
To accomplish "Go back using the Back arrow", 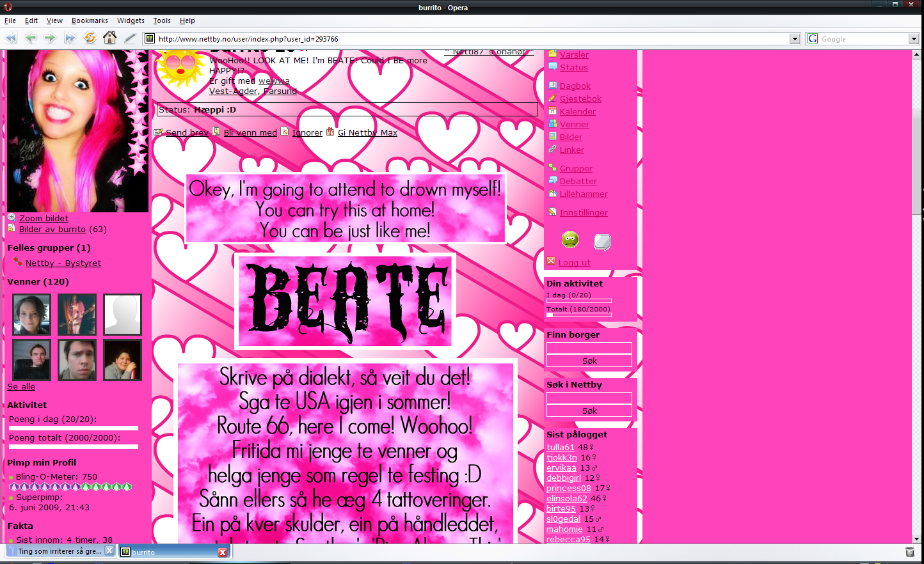I will 30,38.
